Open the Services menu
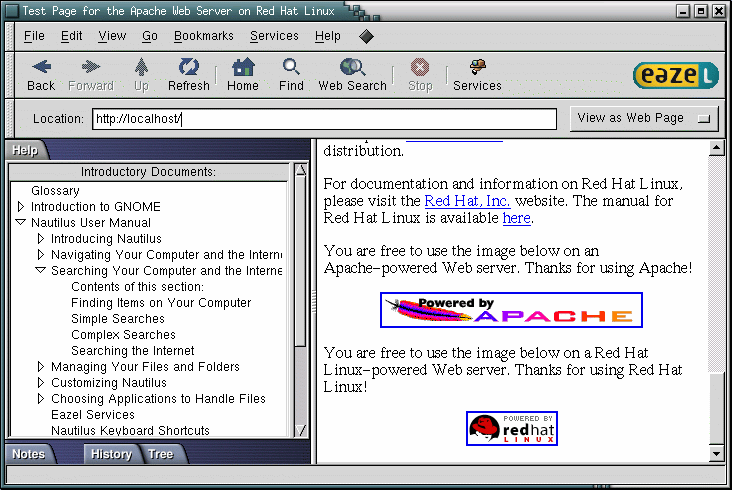 click(274, 36)
